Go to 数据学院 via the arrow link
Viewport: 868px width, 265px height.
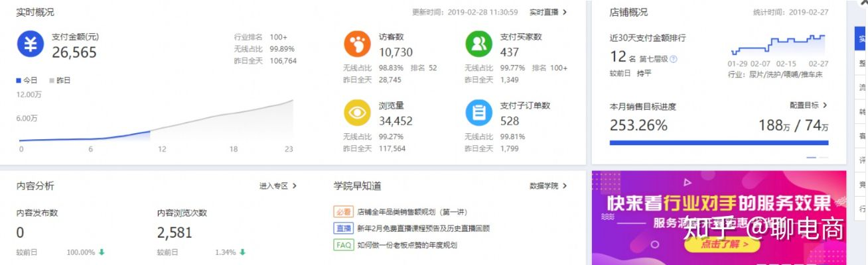point(548,186)
